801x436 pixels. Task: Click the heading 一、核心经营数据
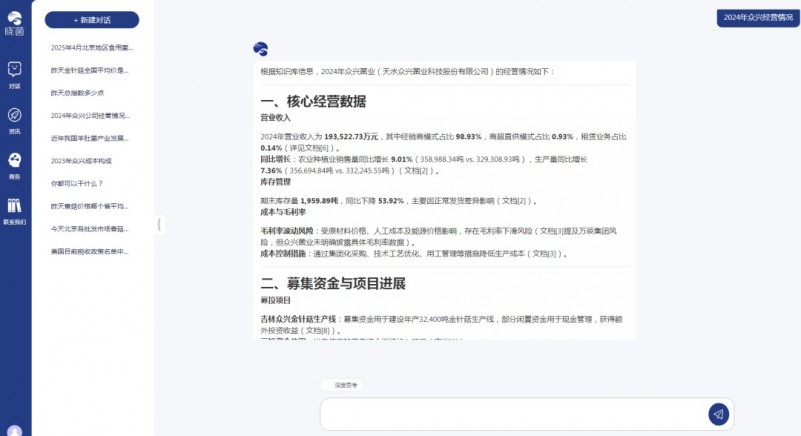[313, 101]
